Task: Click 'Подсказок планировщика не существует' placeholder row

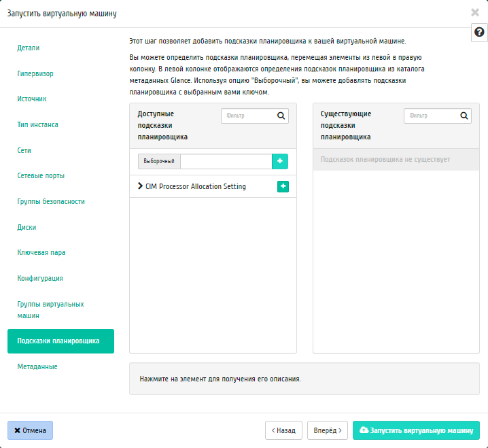Action: 396,159
